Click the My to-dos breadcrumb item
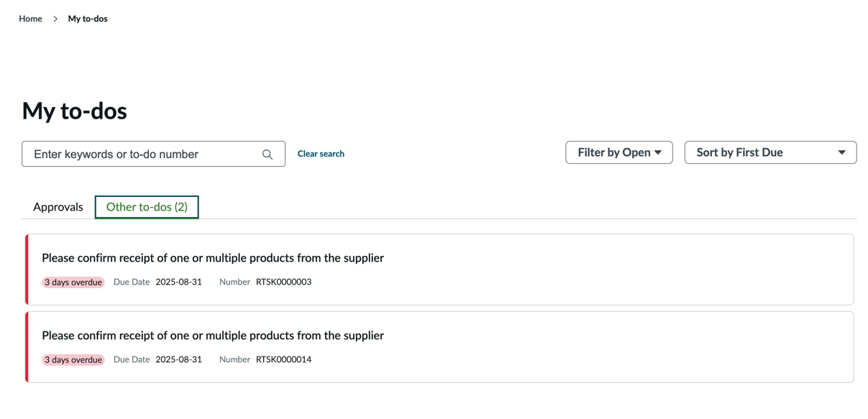Screen dimensions: 868x419 [x=88, y=19]
